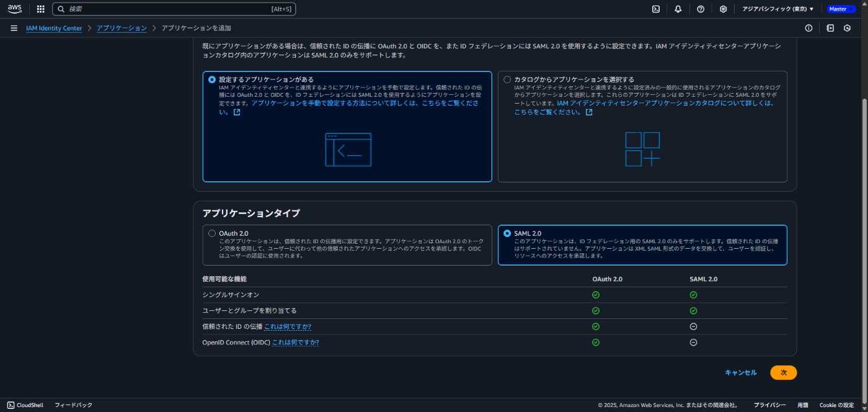868x412 pixels.
Task: Click the SAML 2.0 checkmark in the シングルサインオン row
Action: pos(693,295)
